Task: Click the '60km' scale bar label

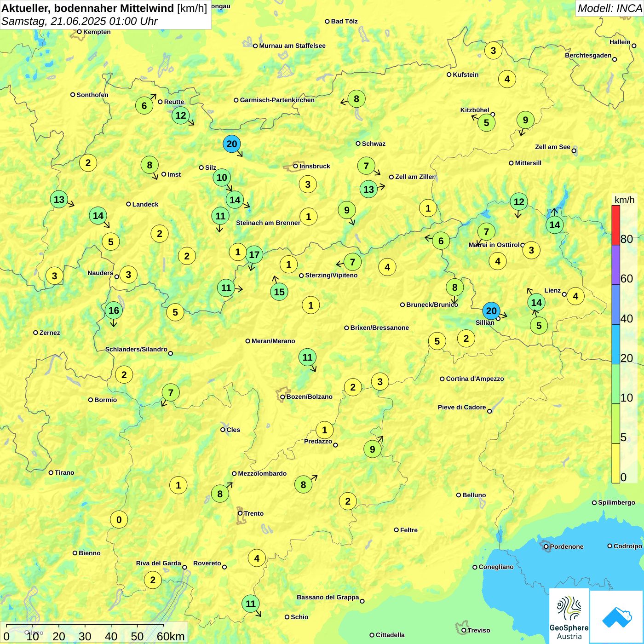Action: pyautogui.click(x=171, y=636)
